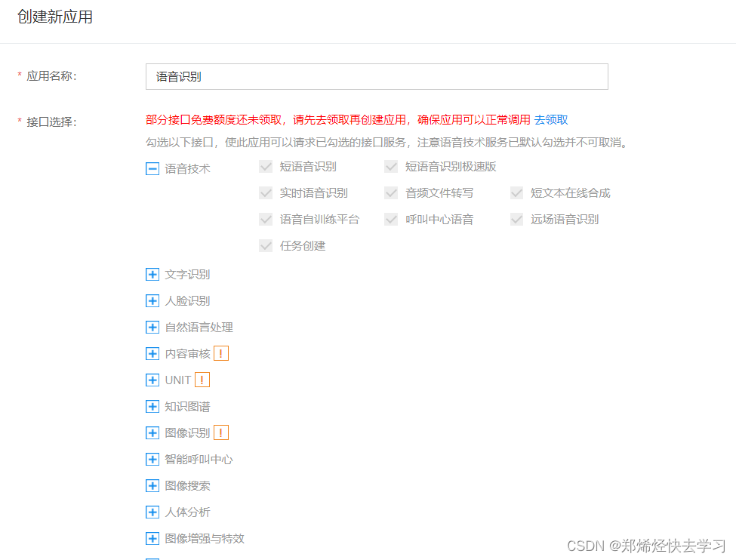Toggle the 短文本在线合成 checkbox
This screenshot has width=736, height=560.
pos(517,193)
